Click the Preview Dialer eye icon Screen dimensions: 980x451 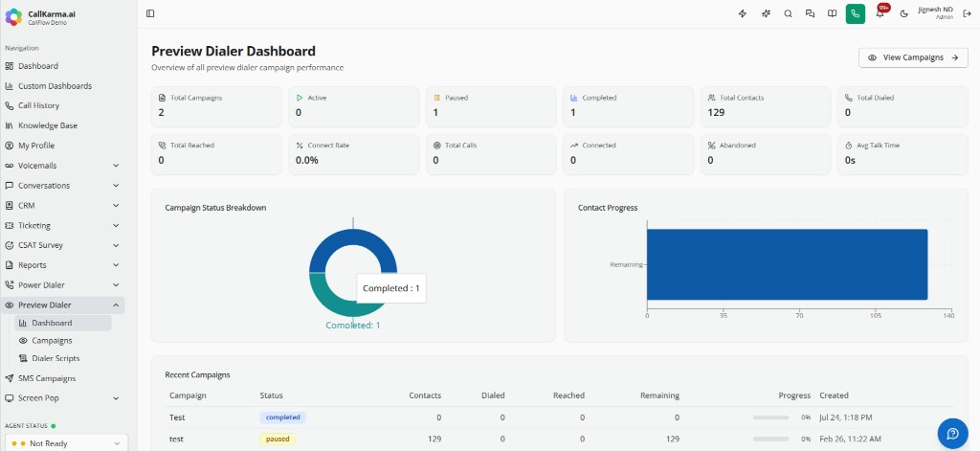pyautogui.click(x=9, y=305)
